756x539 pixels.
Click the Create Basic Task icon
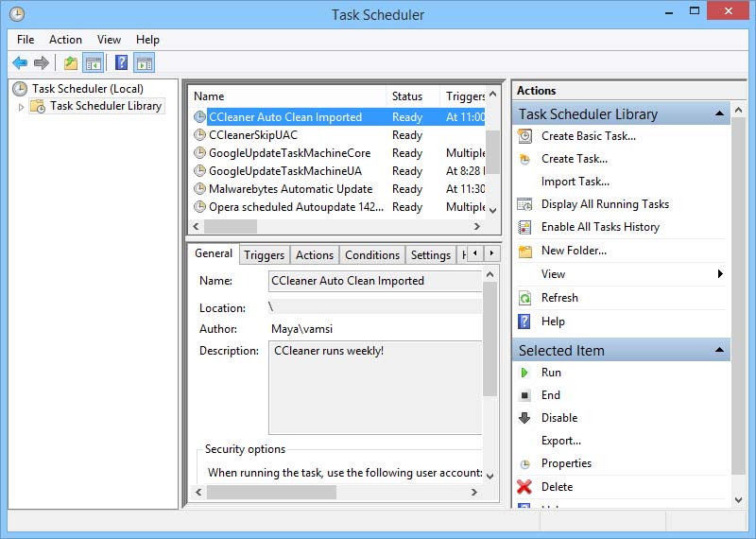(524, 136)
